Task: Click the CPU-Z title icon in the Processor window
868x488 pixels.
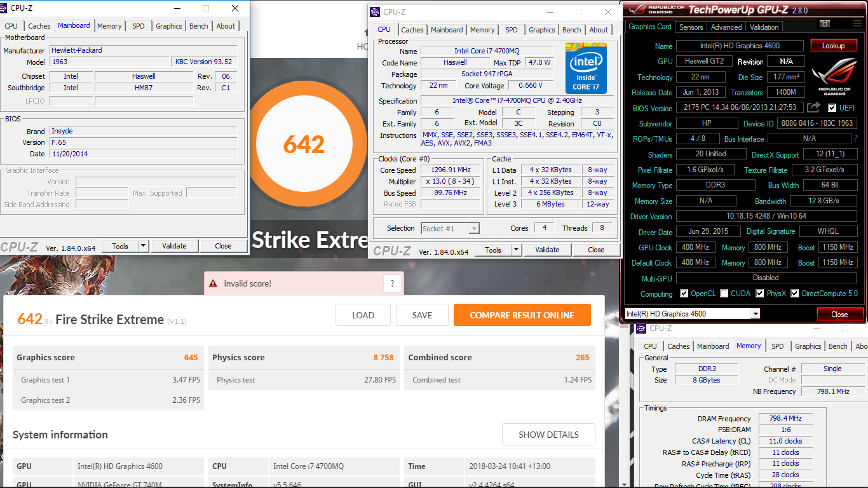Action: click(375, 12)
